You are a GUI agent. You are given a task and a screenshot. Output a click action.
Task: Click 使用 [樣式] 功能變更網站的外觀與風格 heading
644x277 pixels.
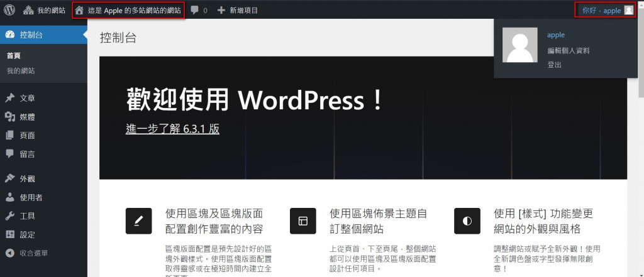(x=544, y=221)
